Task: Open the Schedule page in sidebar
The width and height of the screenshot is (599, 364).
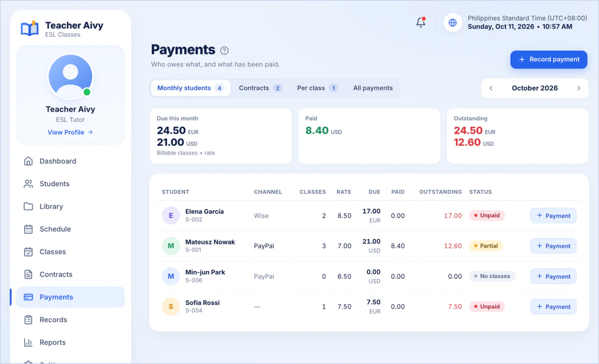Action: (70, 229)
